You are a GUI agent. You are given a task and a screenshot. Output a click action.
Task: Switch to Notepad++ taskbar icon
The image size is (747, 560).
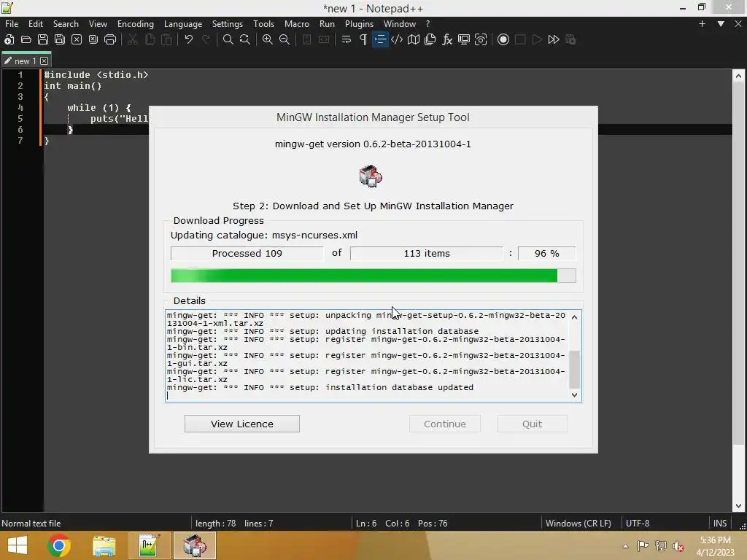click(x=149, y=545)
